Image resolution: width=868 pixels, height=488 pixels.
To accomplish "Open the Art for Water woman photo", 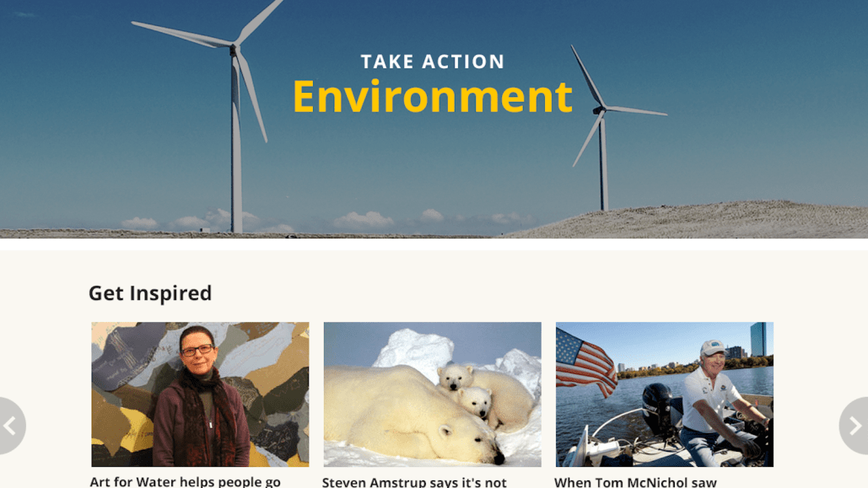I will tap(200, 394).
